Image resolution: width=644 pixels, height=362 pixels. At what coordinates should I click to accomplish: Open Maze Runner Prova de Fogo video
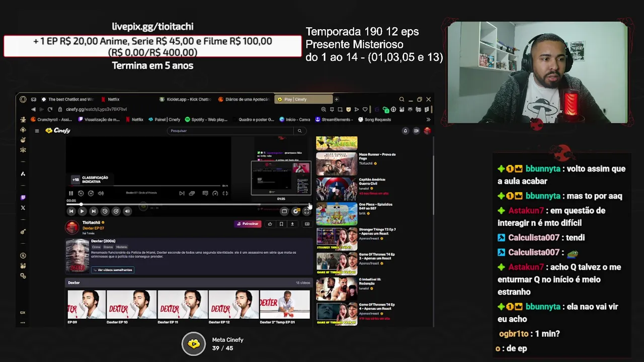337,164
